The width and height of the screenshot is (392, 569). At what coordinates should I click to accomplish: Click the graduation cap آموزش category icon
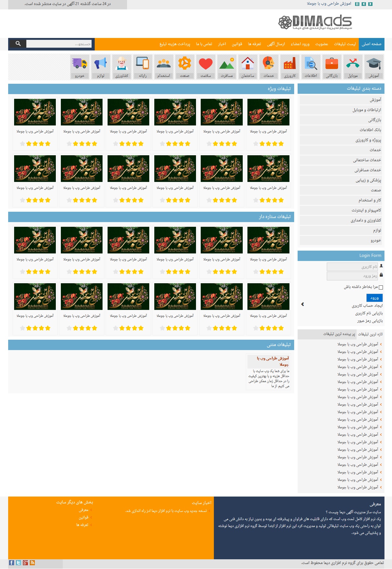tap(374, 64)
